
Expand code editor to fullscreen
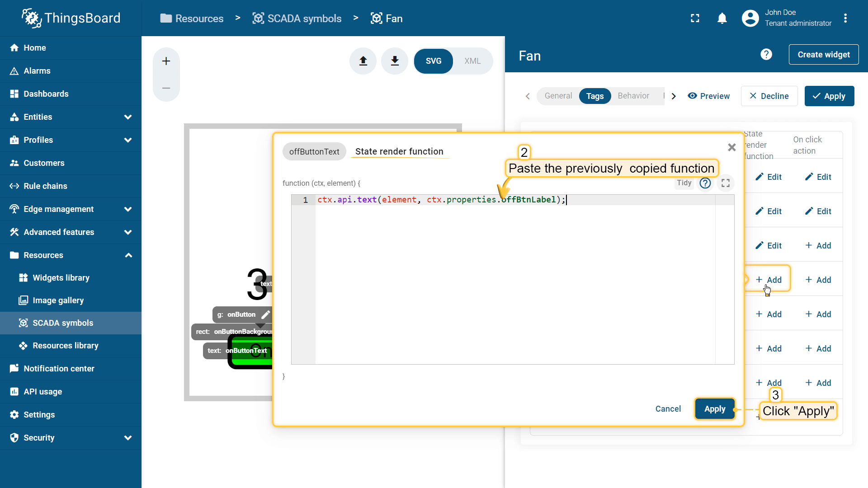[x=726, y=183]
